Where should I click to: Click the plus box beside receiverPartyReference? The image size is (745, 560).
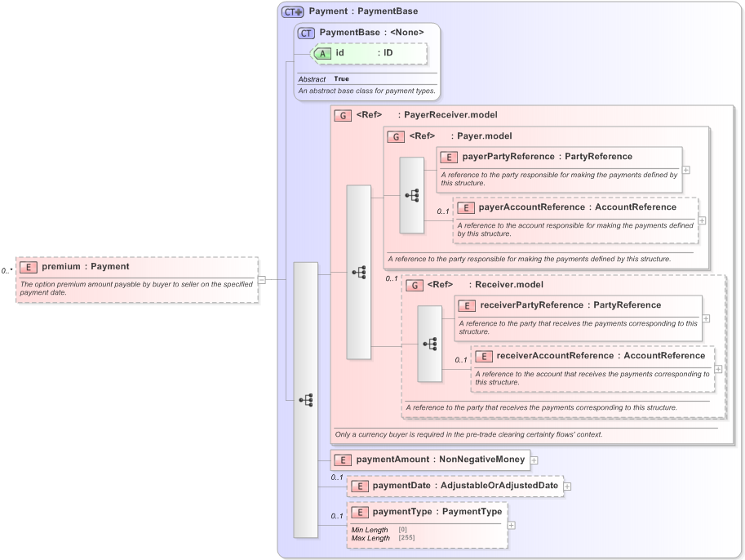(707, 318)
